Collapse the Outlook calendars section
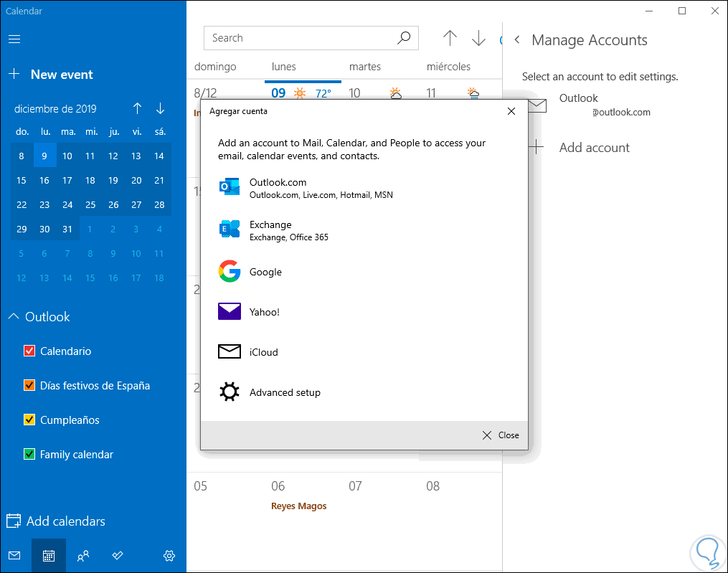Screen dimensions: 728x573 pyautogui.click(x=14, y=316)
